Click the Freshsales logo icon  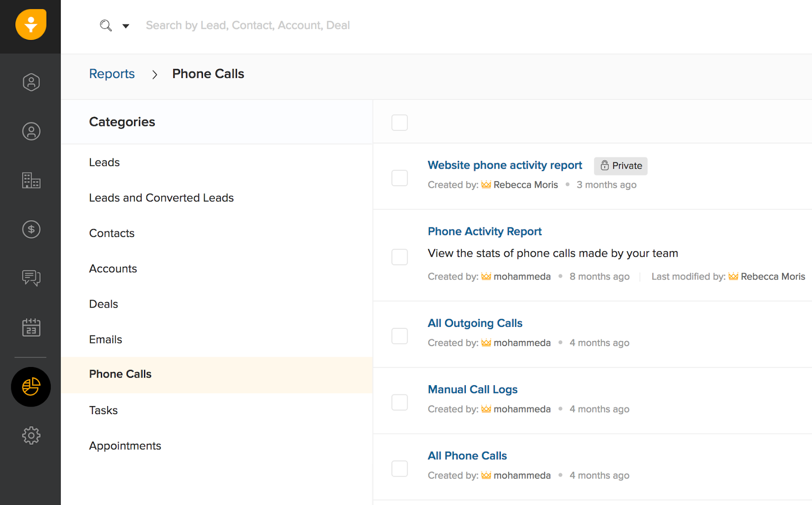click(x=31, y=25)
